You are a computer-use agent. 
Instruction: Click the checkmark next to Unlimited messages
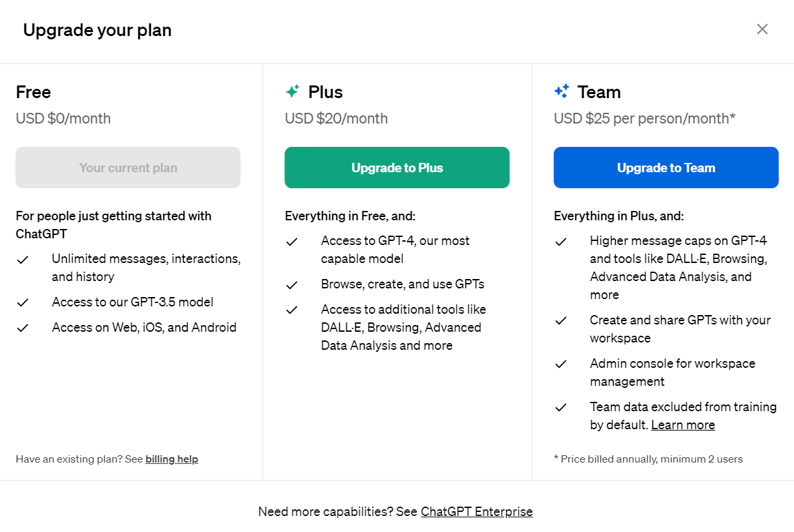coord(22,260)
